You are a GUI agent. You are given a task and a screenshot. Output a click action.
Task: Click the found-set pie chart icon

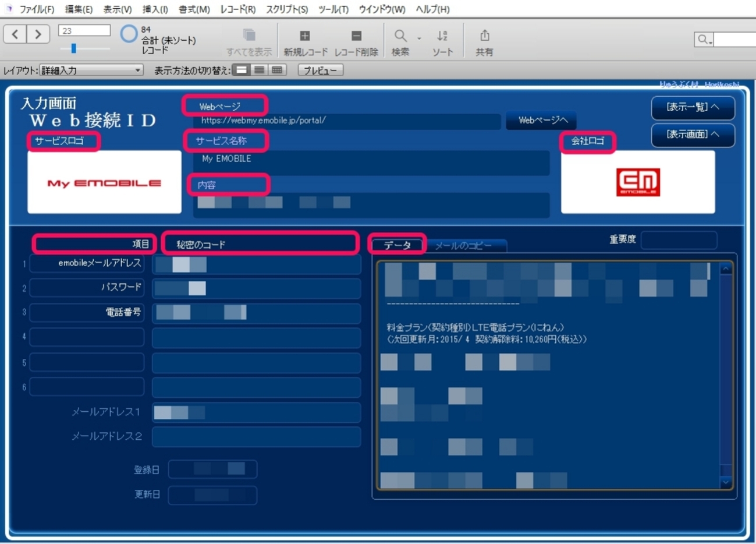pos(129,34)
